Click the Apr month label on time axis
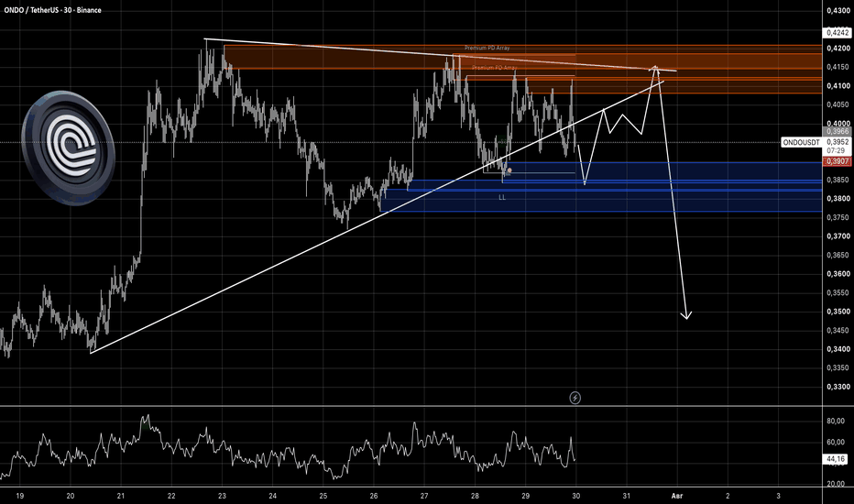 (x=677, y=496)
